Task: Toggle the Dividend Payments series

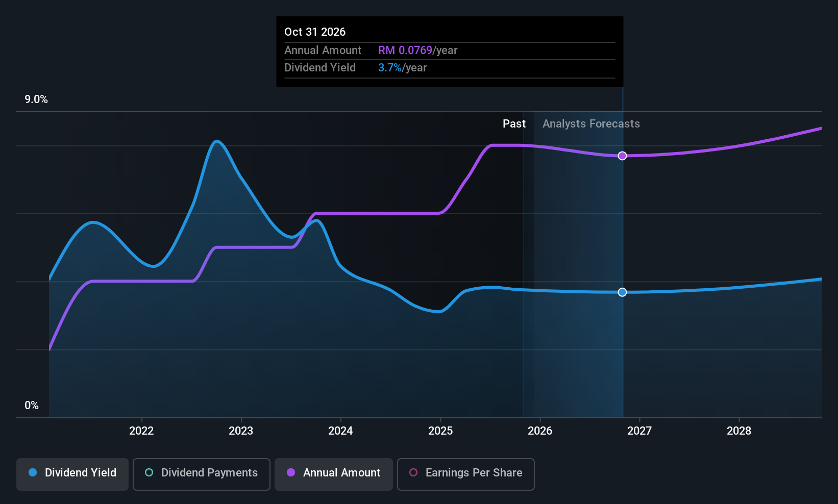Action: (202, 474)
